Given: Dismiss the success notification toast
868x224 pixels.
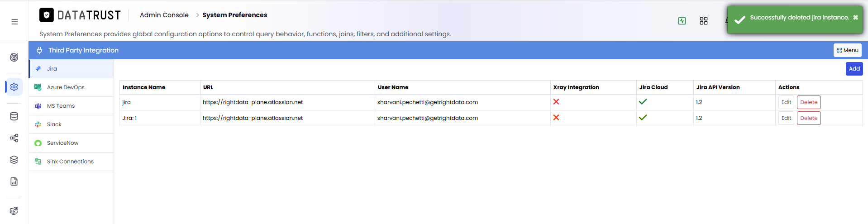Looking at the screenshot, I should 855,18.
